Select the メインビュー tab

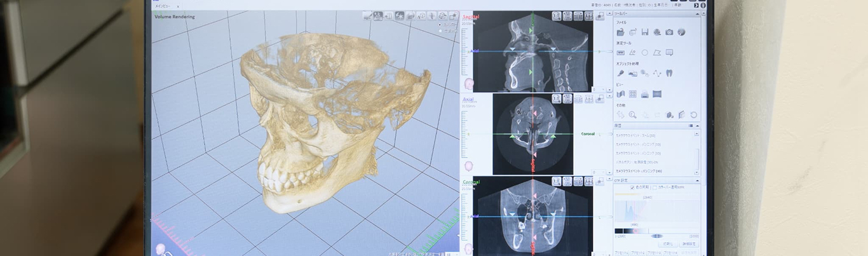(163, 6)
